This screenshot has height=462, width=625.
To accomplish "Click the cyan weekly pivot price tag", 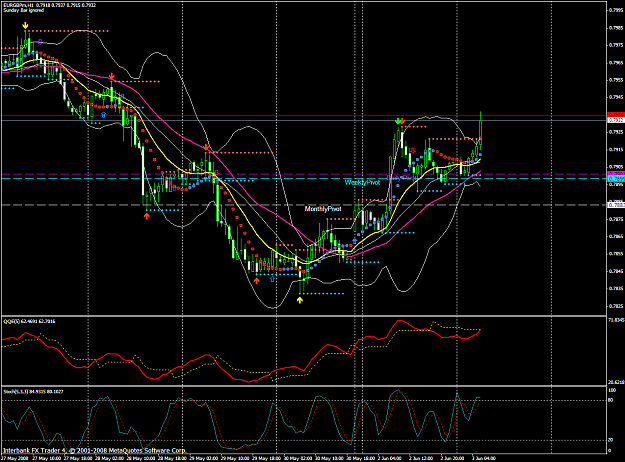I will pos(616,179).
